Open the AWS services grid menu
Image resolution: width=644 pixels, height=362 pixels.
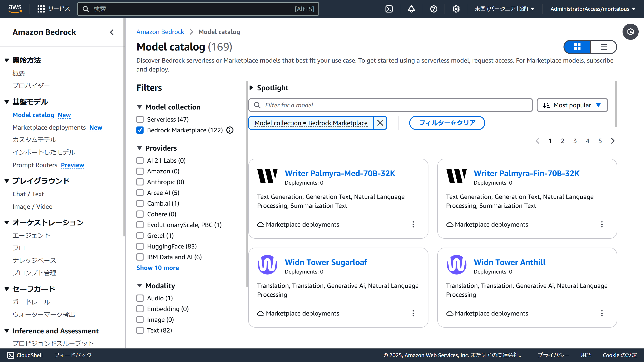click(41, 9)
